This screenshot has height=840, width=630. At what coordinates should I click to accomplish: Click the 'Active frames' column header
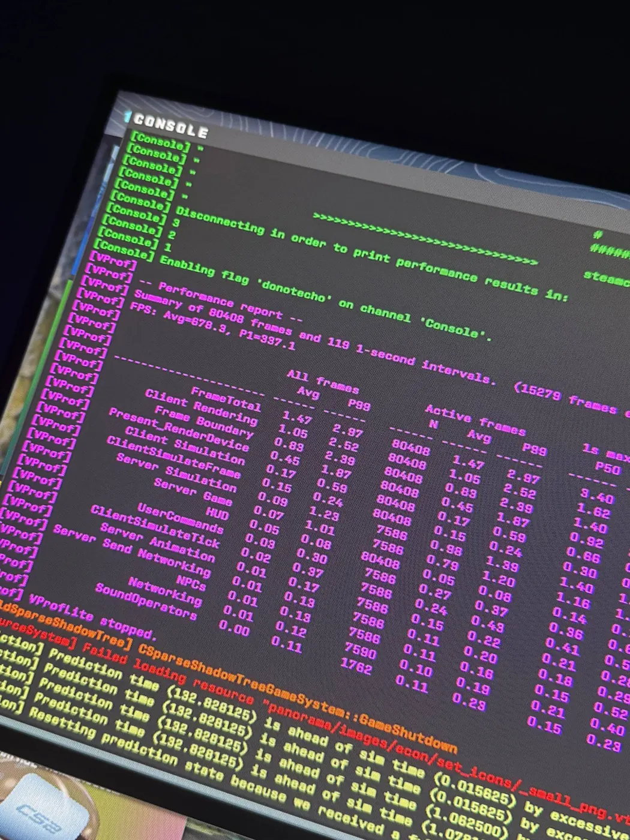pos(475,420)
